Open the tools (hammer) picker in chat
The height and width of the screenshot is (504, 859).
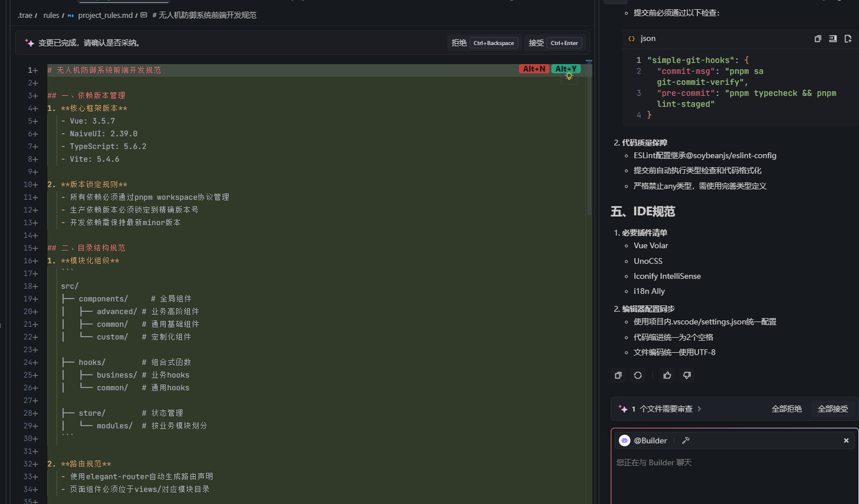685,440
